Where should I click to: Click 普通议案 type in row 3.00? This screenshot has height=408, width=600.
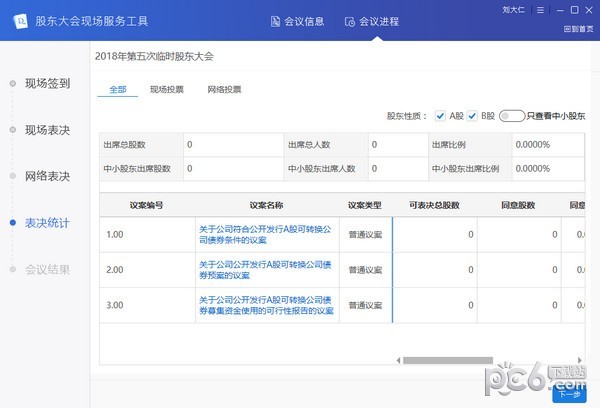click(x=365, y=305)
